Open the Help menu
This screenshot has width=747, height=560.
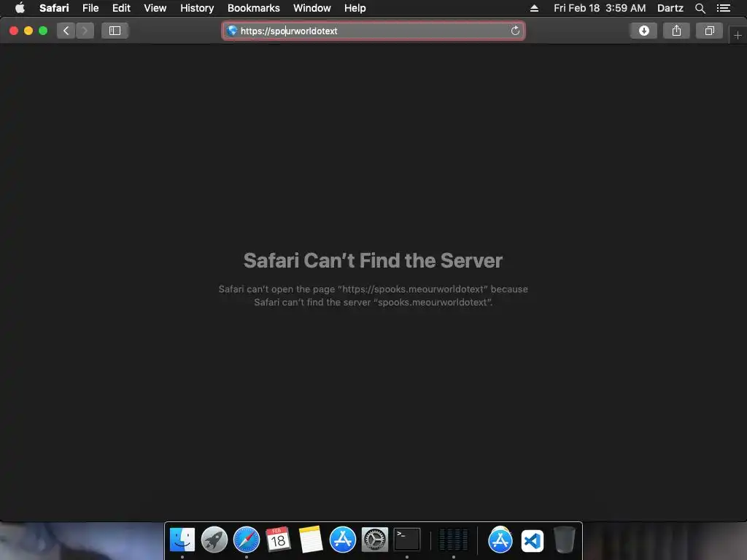pyautogui.click(x=355, y=8)
